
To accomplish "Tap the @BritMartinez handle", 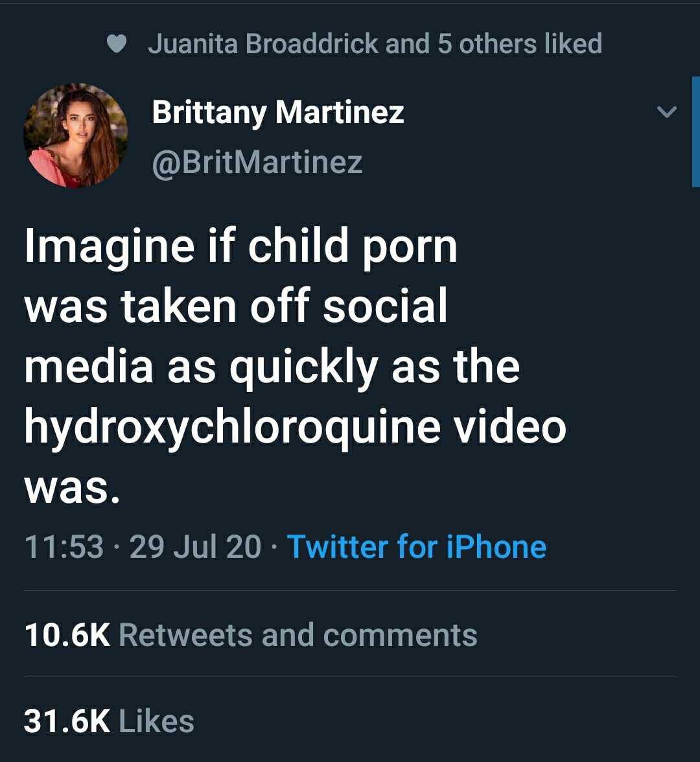I will (x=257, y=161).
